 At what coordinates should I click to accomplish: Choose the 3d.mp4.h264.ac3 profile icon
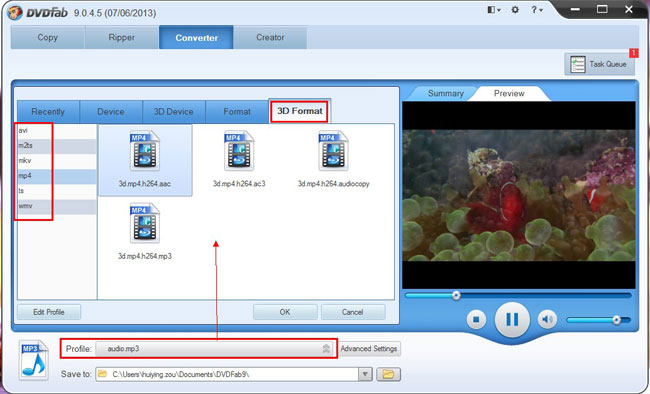239,151
